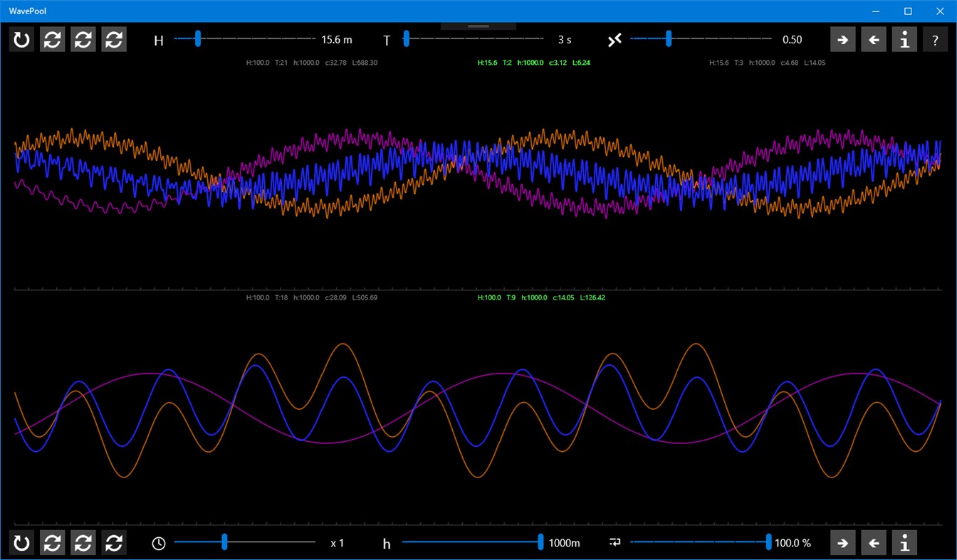Click the x 1 time multiplier label
957x560 pixels.
coord(337,542)
